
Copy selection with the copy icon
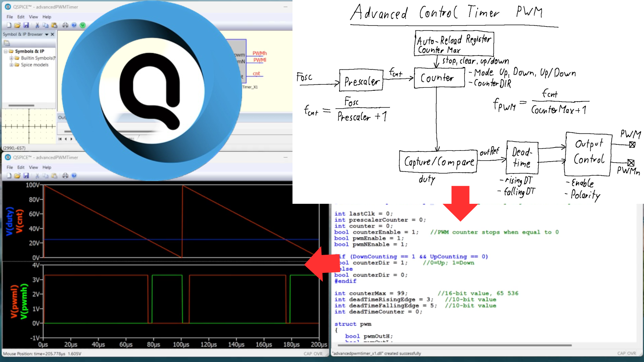click(x=46, y=25)
